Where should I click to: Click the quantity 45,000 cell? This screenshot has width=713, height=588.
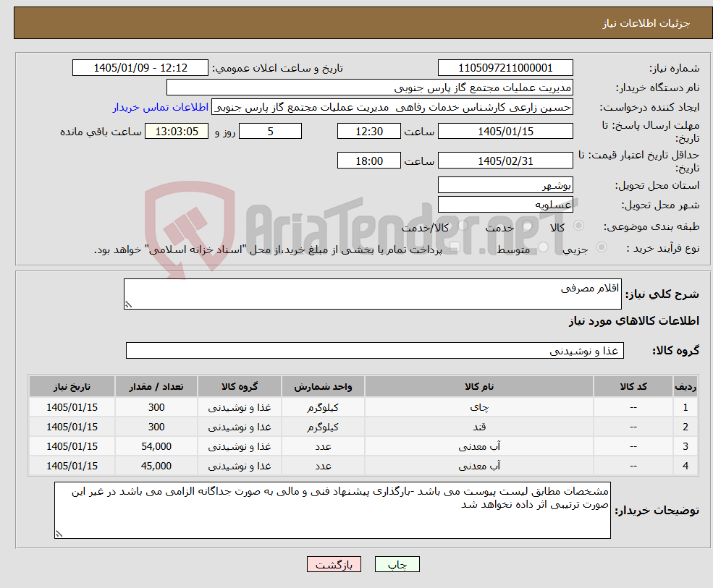click(x=156, y=466)
